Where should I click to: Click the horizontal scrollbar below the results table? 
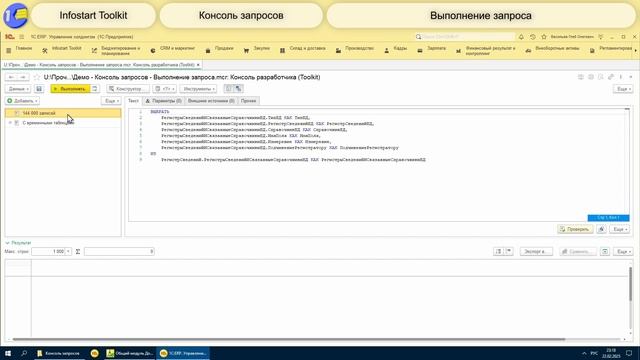(289, 339)
